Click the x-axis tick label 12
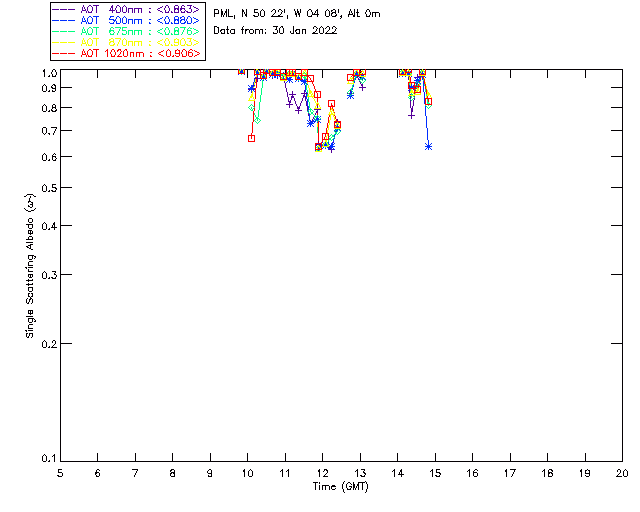Screen dimensions: 640x512 point(322,472)
